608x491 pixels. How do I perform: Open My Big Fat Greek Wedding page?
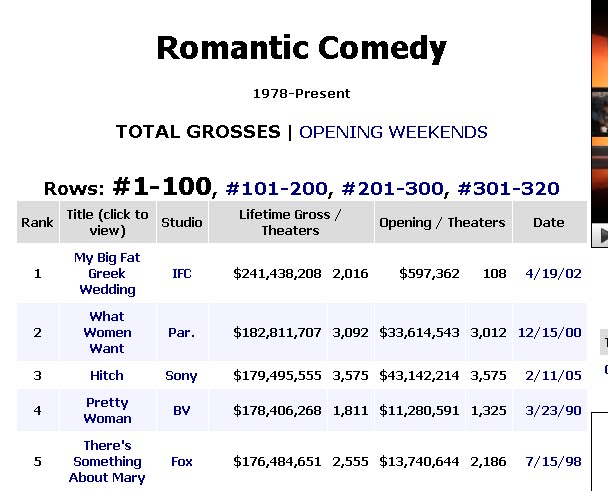point(105,273)
